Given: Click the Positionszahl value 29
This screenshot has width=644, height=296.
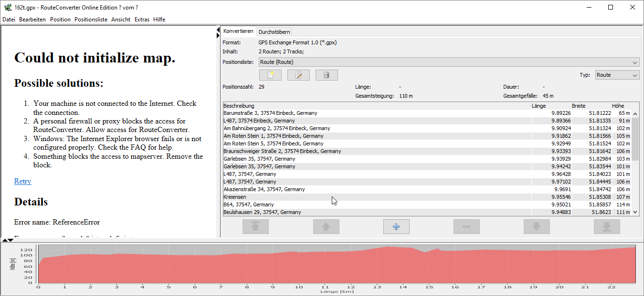Looking at the screenshot, I should pyautogui.click(x=262, y=87).
